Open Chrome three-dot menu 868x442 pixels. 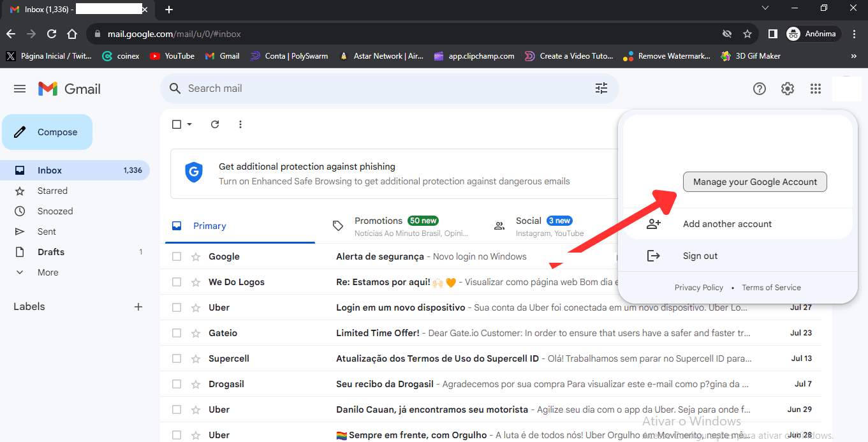click(x=855, y=34)
